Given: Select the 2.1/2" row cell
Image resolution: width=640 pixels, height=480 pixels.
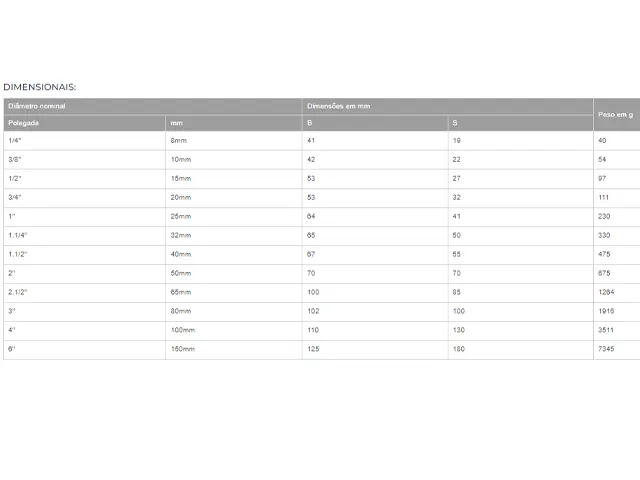Looking at the screenshot, I should point(84,292).
